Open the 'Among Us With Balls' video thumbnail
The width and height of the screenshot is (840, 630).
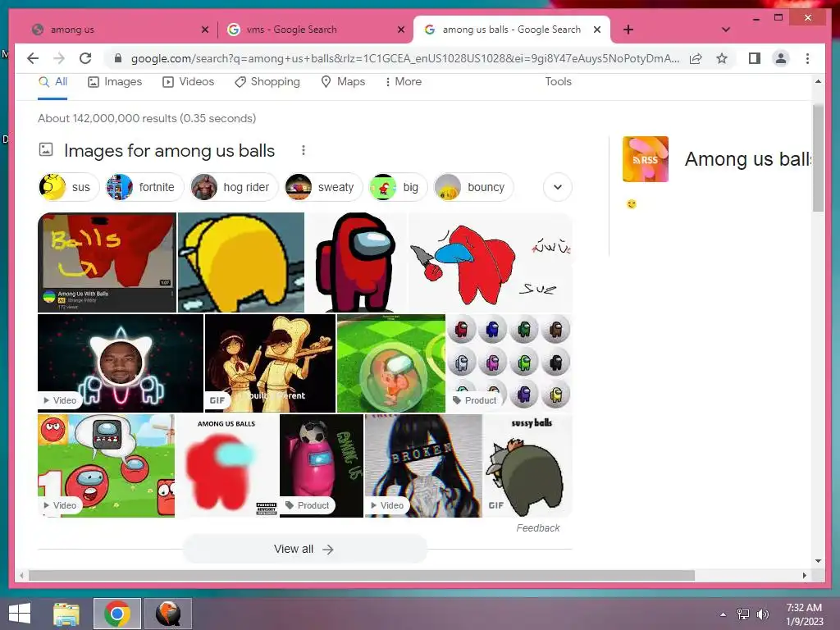[x=107, y=262]
